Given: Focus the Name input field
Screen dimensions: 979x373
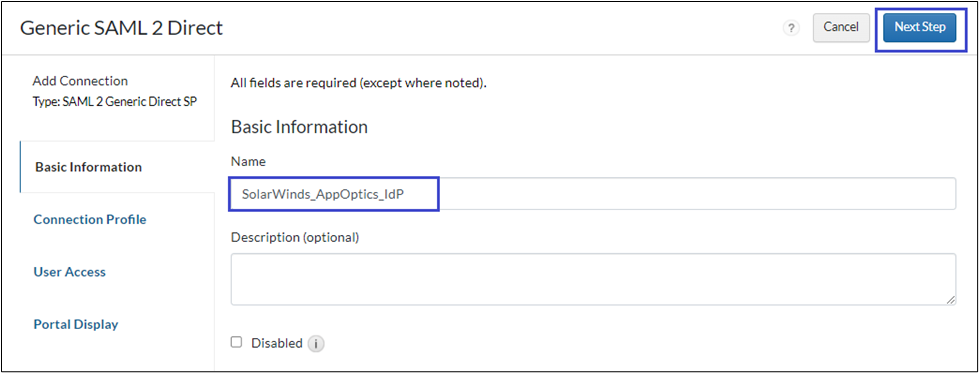Looking at the screenshot, I should click(x=593, y=194).
